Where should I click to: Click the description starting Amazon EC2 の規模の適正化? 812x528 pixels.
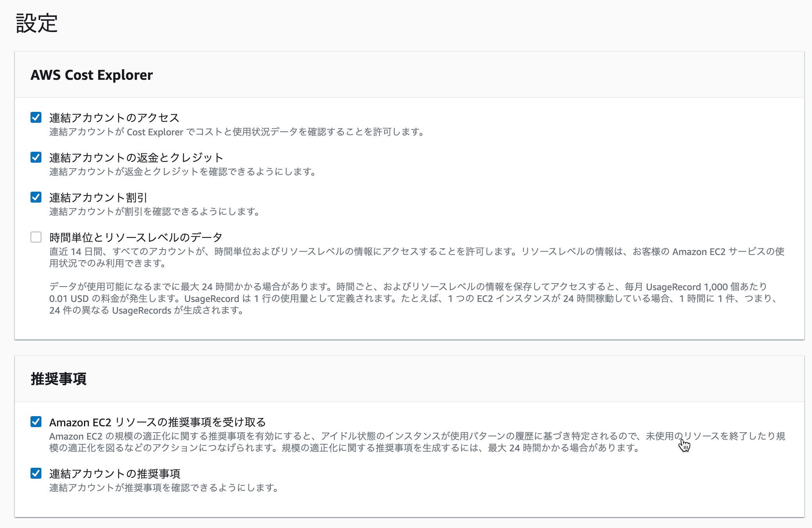[x=417, y=442]
